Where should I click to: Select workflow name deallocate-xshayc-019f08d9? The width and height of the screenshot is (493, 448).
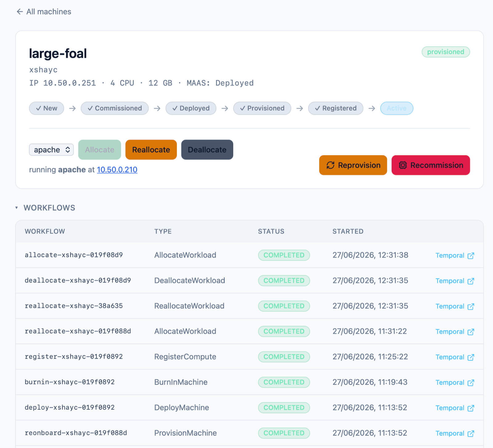coord(78,280)
